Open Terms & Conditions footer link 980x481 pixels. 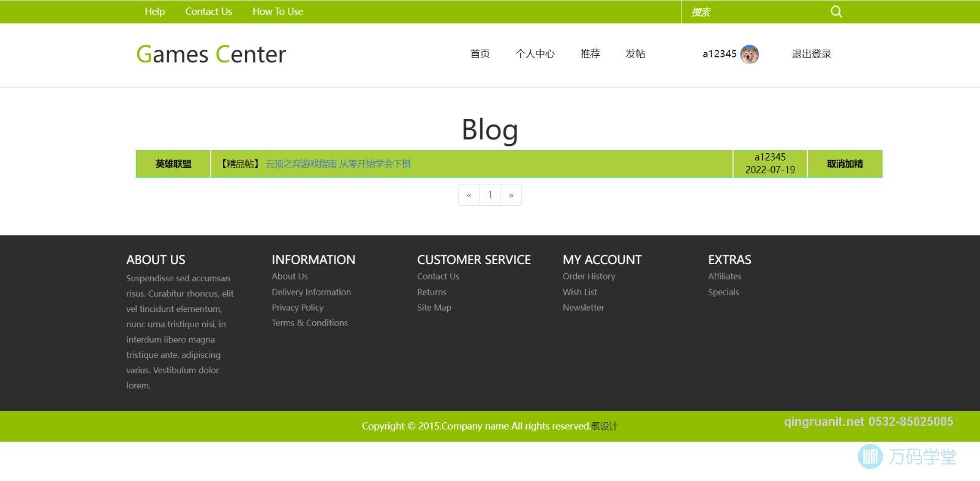309,323
